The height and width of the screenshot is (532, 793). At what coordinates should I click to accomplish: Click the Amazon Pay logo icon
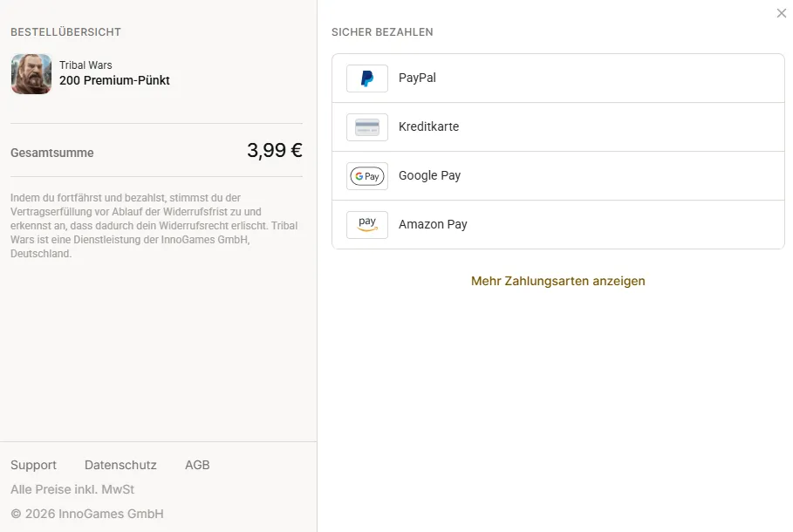[367, 224]
